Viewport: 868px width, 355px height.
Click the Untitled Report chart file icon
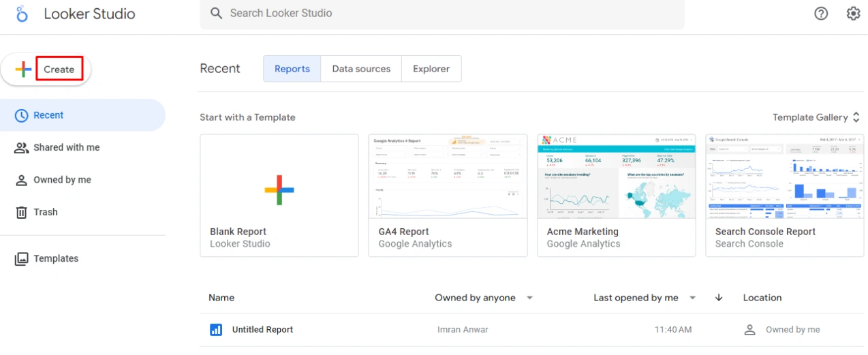click(x=216, y=330)
